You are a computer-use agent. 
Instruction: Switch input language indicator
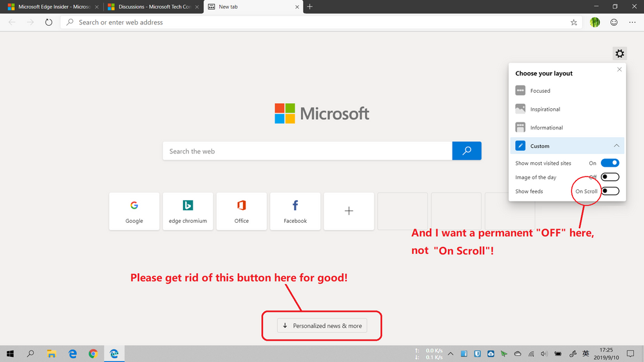(x=586, y=354)
